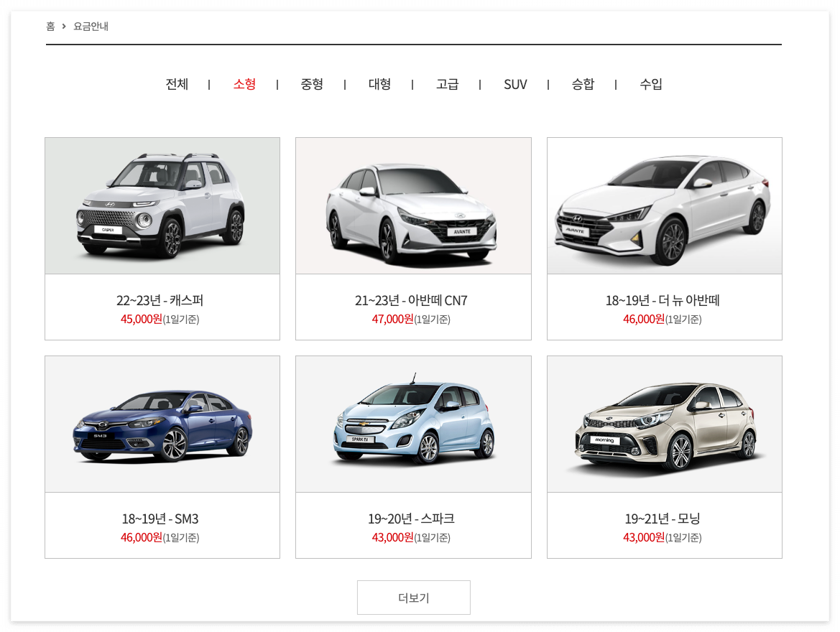840x632 pixels.
Task: Click the 22~23년 - 캐스퍼 title
Action: [160, 300]
